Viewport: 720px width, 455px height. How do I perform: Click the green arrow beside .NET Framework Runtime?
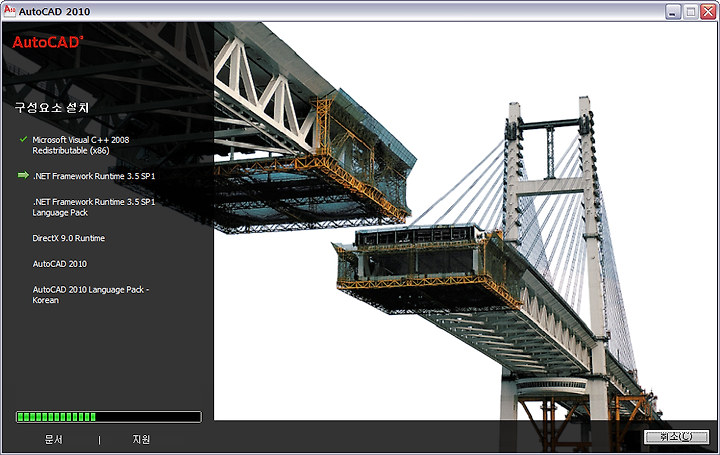click(x=23, y=175)
